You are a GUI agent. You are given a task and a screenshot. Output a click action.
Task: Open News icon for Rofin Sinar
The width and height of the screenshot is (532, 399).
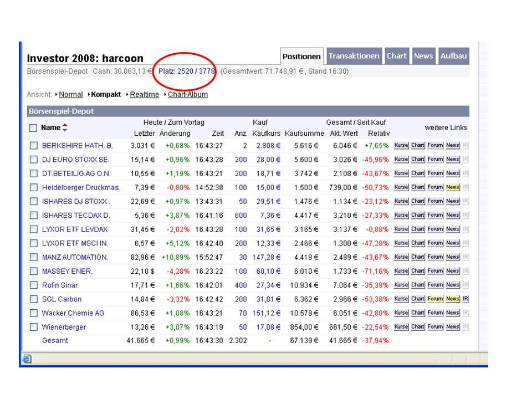pos(453,285)
